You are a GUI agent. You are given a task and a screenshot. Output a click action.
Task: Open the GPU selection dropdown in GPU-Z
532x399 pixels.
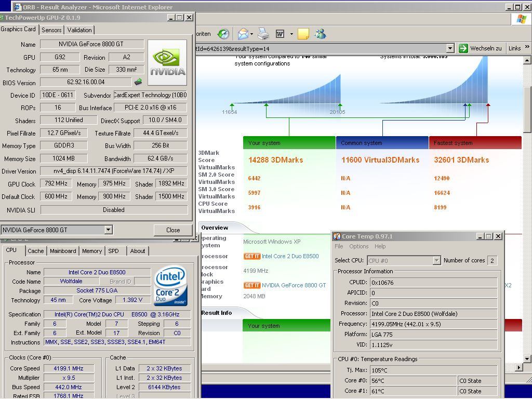[108, 230]
